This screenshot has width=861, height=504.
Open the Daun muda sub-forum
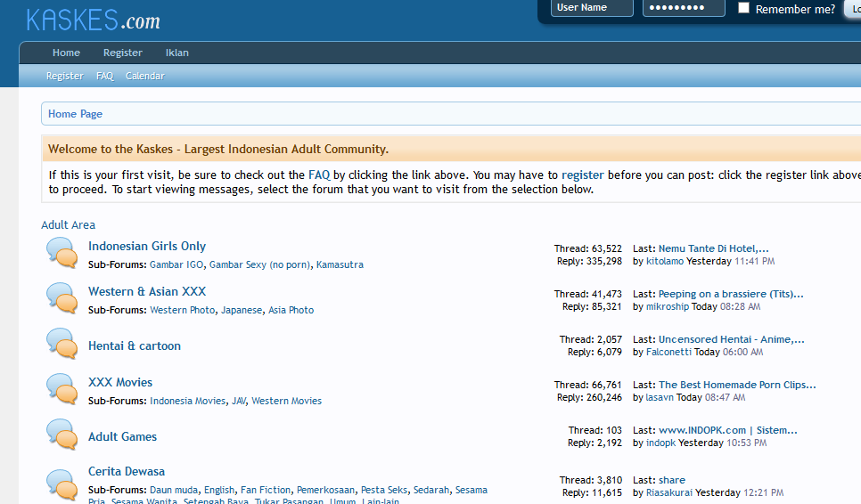[174, 490]
